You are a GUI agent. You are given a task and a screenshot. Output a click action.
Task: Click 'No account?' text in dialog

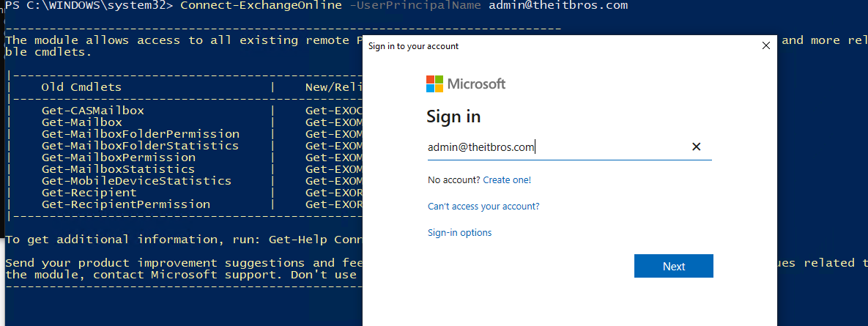point(454,180)
